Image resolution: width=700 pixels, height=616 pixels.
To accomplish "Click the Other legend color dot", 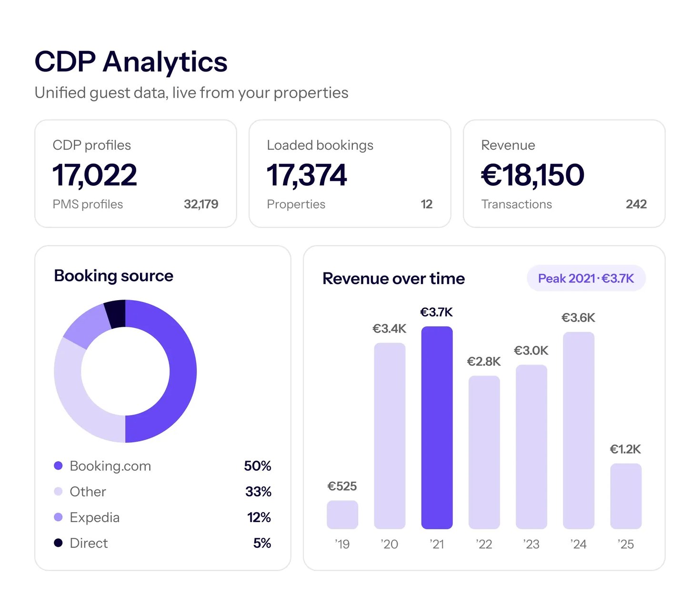I will pos(58,492).
